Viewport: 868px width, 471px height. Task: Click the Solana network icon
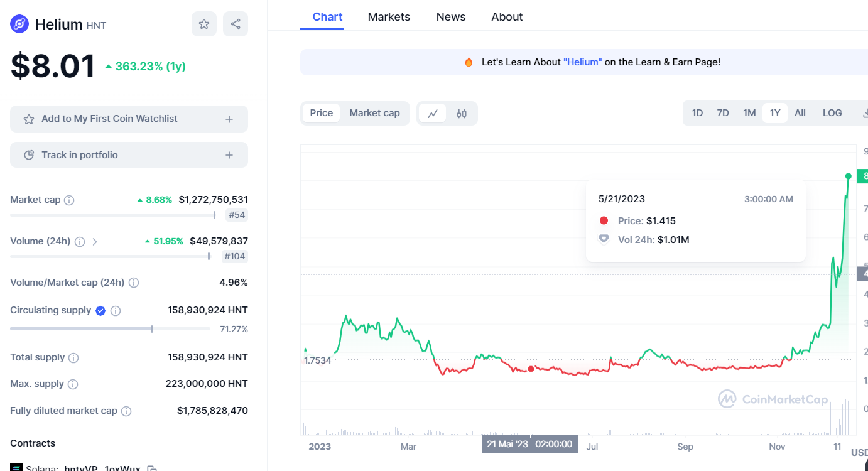pyautogui.click(x=16, y=468)
